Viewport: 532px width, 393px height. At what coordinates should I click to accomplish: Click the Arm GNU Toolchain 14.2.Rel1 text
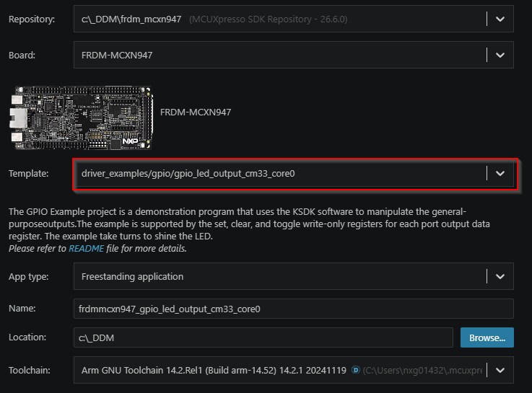214,371
